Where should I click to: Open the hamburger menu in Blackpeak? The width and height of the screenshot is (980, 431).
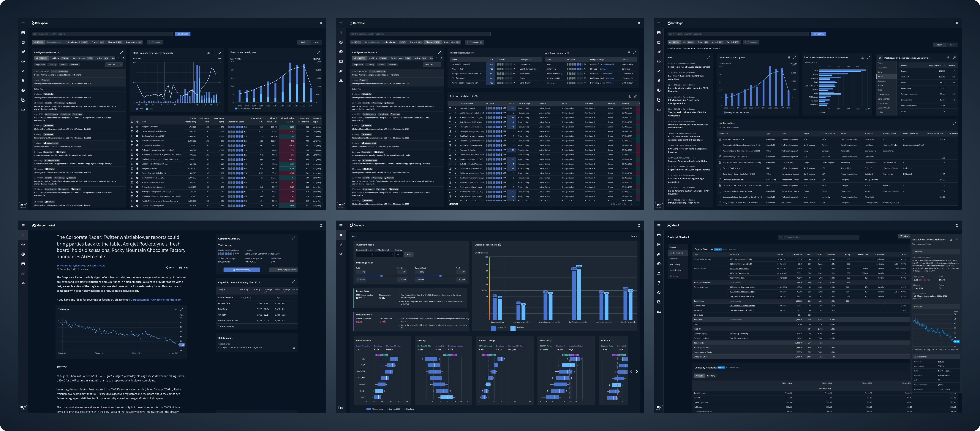(x=23, y=23)
